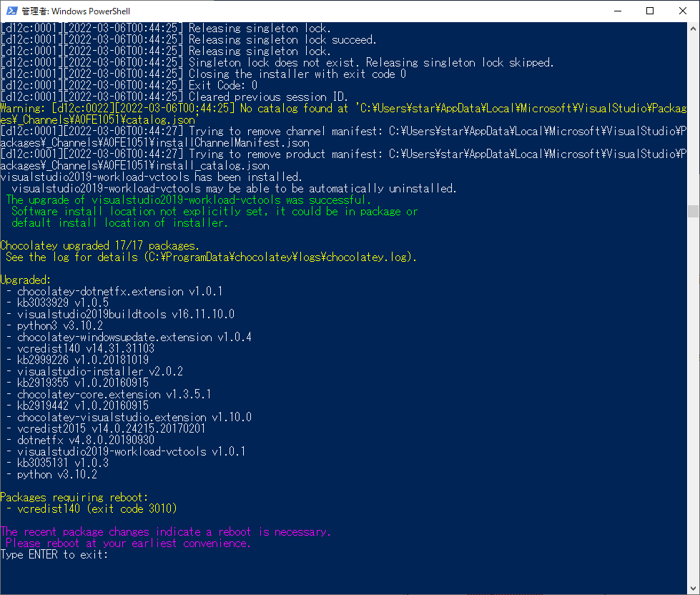Click the PowerShell icon in title bar

pyautogui.click(x=11, y=11)
